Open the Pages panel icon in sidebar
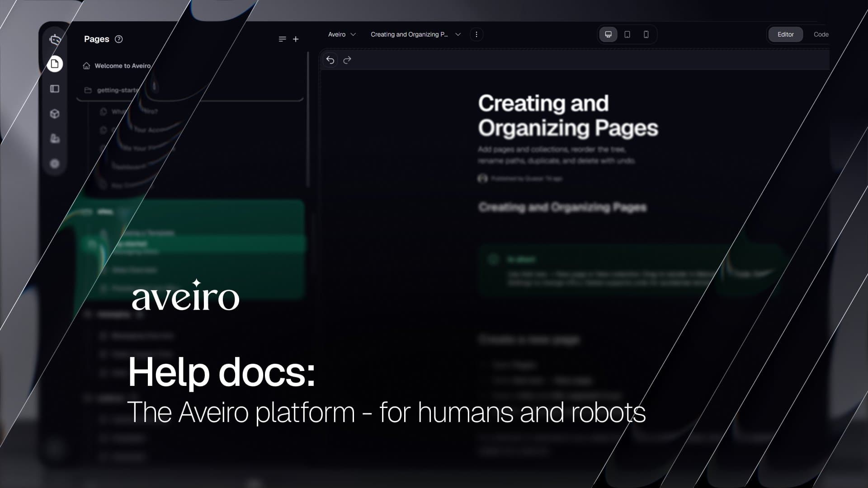 pyautogui.click(x=55, y=64)
